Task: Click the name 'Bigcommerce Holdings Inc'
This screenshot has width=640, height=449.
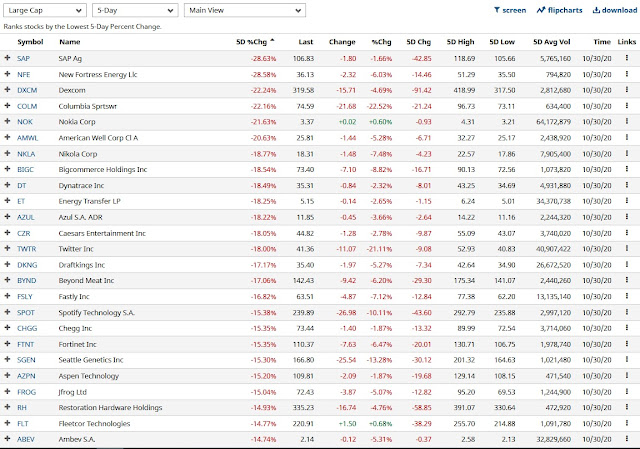Action: pos(102,169)
